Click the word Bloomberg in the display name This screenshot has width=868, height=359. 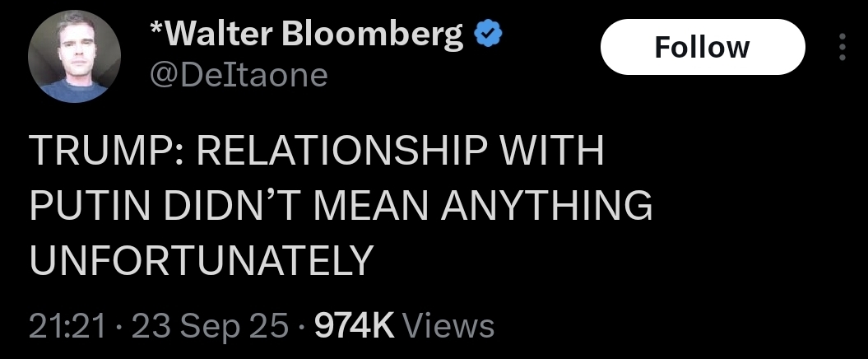coord(373,35)
